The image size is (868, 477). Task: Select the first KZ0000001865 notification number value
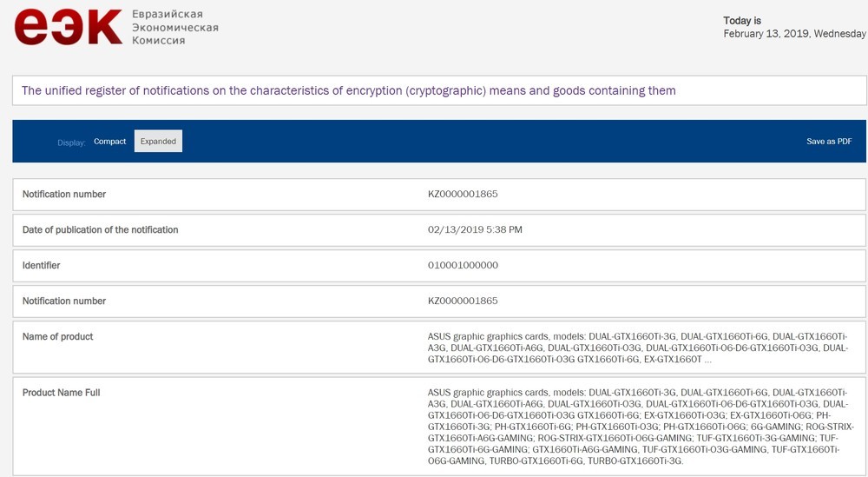[463, 194]
